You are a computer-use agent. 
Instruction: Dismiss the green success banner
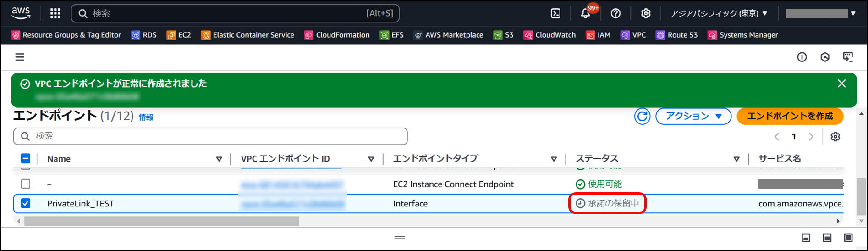click(x=841, y=84)
